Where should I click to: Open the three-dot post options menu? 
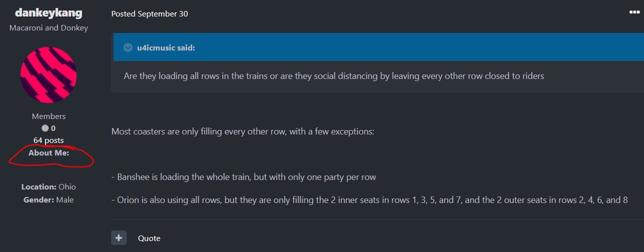(634, 12)
